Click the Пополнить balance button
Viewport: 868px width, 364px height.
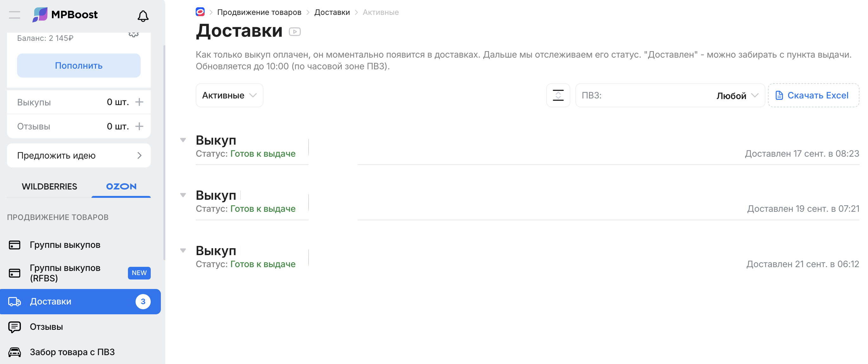pos(79,65)
